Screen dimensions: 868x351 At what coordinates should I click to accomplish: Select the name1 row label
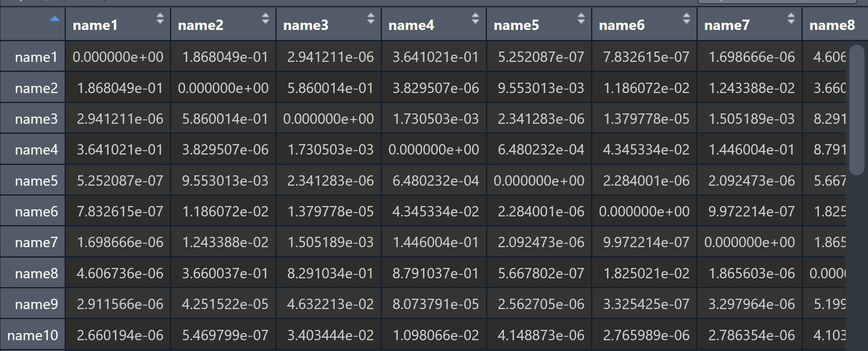click(x=36, y=57)
